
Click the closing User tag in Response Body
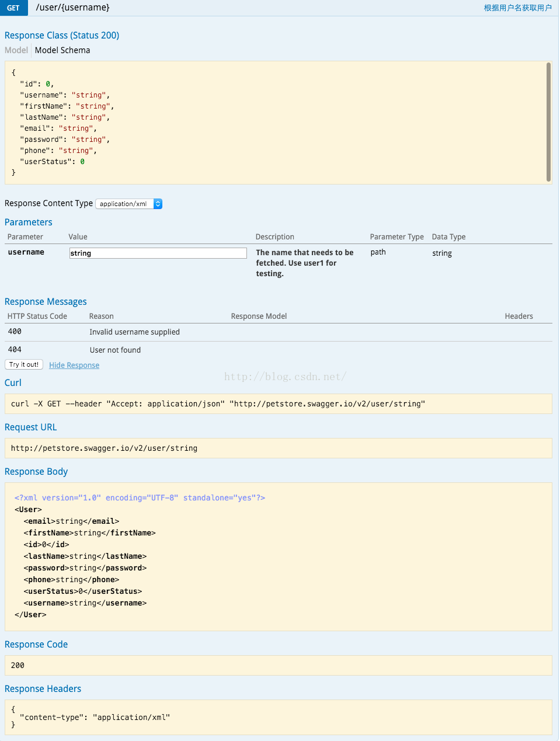(30, 614)
